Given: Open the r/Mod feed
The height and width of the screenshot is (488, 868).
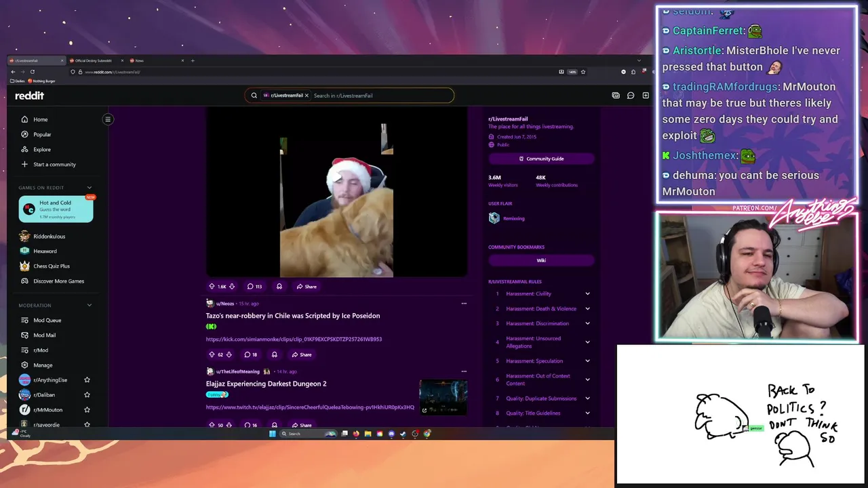Looking at the screenshot, I should (41, 350).
